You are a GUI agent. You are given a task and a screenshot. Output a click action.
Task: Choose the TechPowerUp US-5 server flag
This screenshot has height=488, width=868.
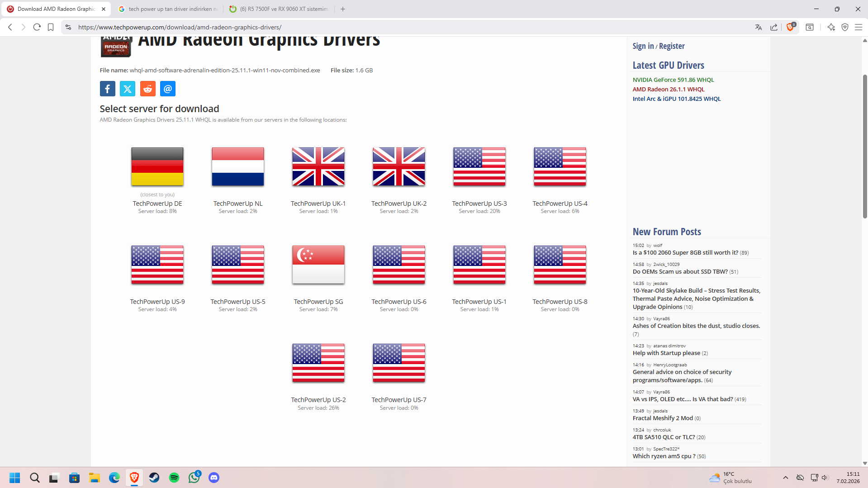pyautogui.click(x=238, y=265)
